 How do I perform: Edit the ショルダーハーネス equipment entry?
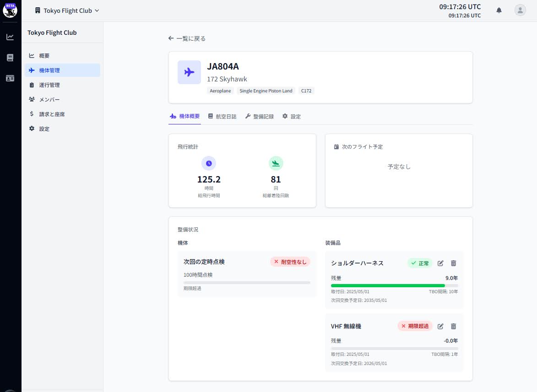440,263
